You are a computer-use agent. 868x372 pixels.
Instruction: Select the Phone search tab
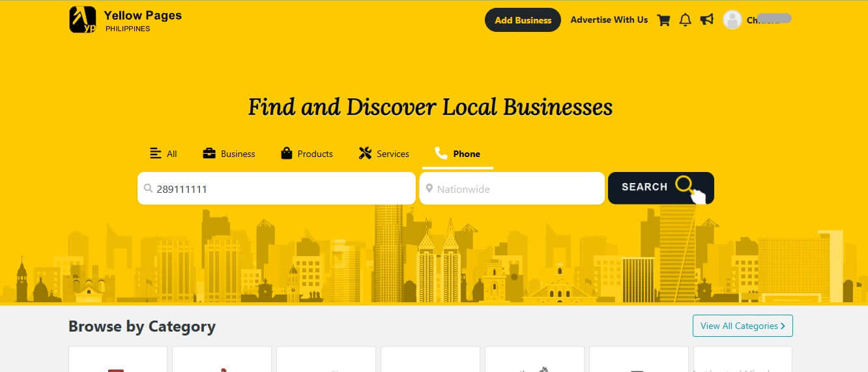[457, 154]
